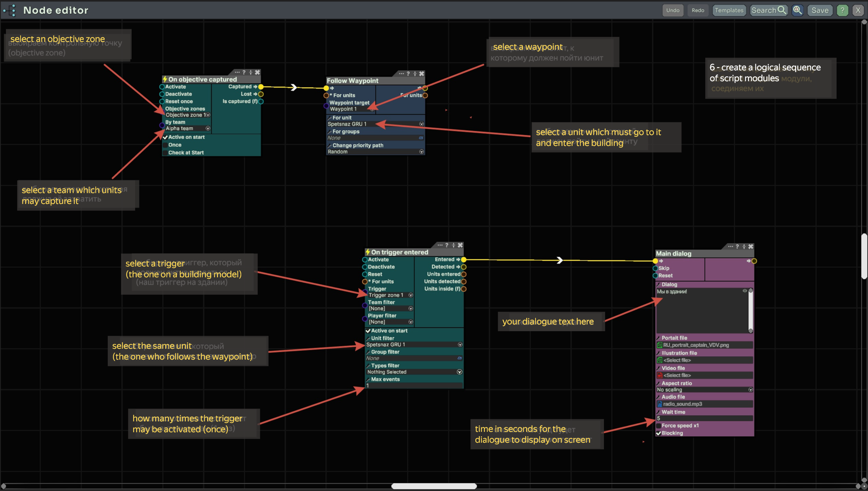Click the zoom magnifier icon in toolbar
The width and height of the screenshot is (868, 491).
(x=797, y=10)
